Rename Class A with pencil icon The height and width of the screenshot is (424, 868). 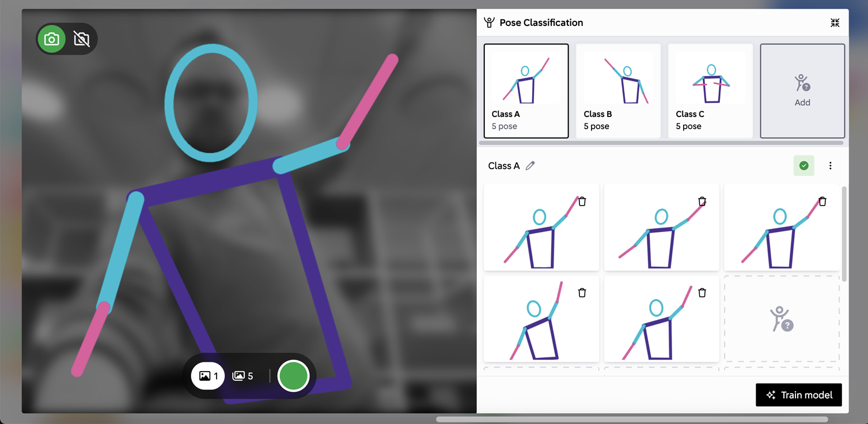530,166
